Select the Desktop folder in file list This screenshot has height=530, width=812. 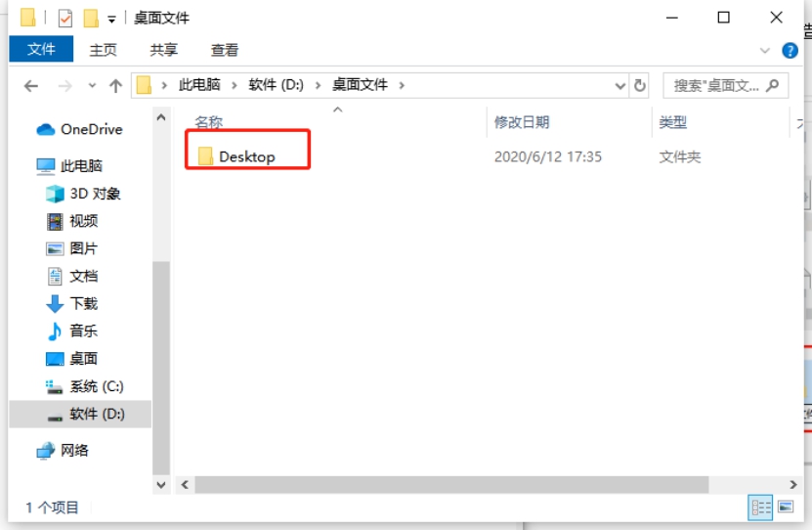pyautogui.click(x=246, y=157)
